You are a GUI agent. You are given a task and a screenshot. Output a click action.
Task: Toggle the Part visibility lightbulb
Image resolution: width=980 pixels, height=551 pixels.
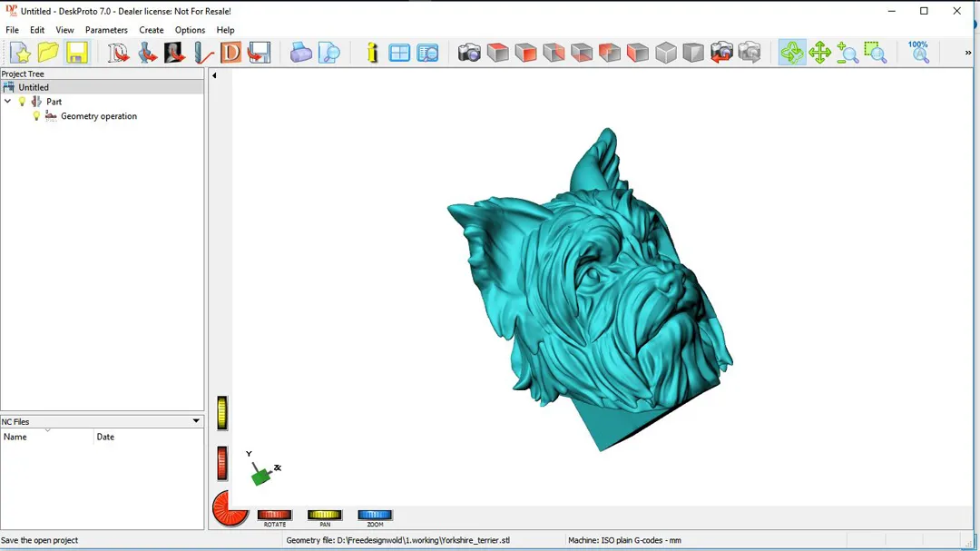(23, 102)
